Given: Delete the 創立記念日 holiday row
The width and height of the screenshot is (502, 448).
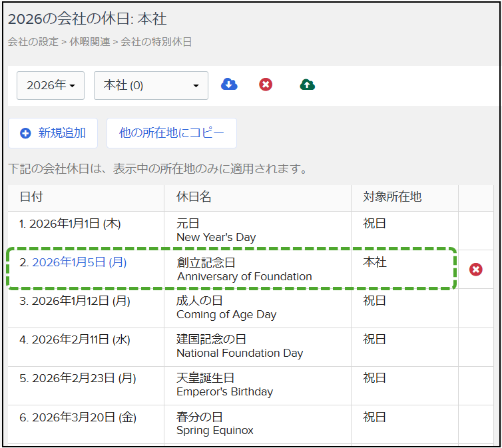Looking at the screenshot, I should pyautogui.click(x=475, y=270).
